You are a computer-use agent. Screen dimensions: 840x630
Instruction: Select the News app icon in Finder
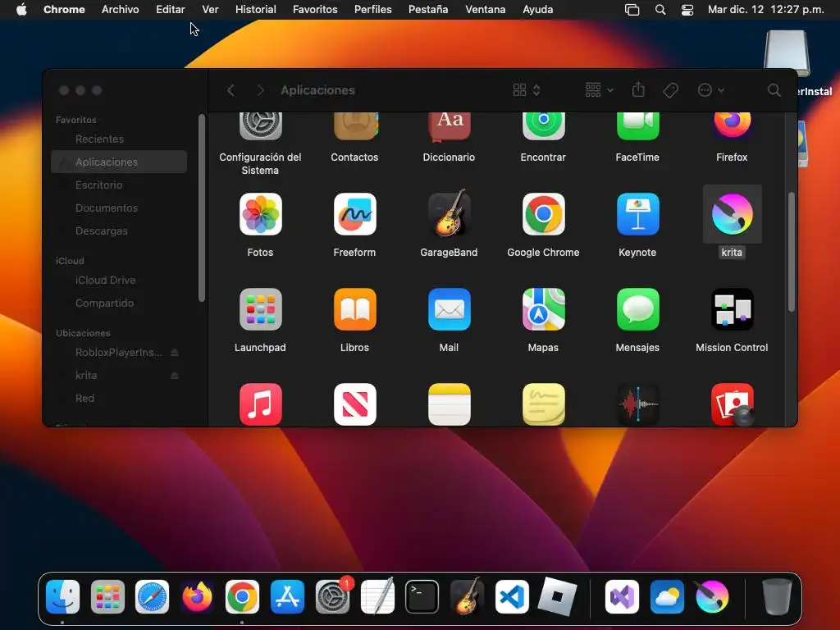coord(354,404)
